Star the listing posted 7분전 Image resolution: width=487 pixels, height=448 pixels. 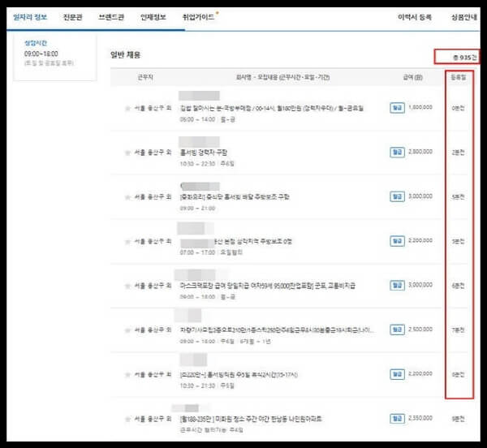[127, 330]
